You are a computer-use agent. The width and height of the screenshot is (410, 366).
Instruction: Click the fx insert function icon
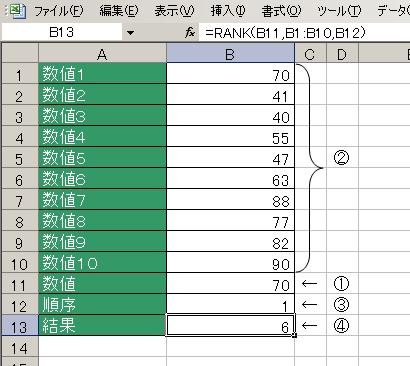coord(190,33)
